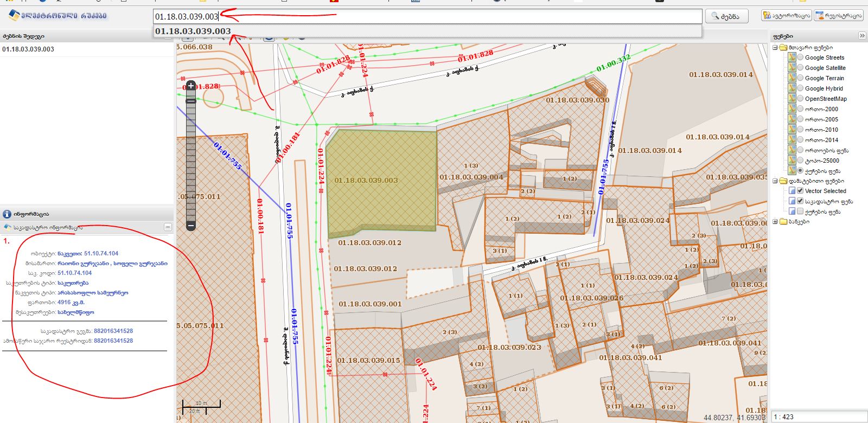This screenshot has height=423, width=868.
Task: Uncheck the Vector Selected layer checkbox
Action: tap(800, 191)
